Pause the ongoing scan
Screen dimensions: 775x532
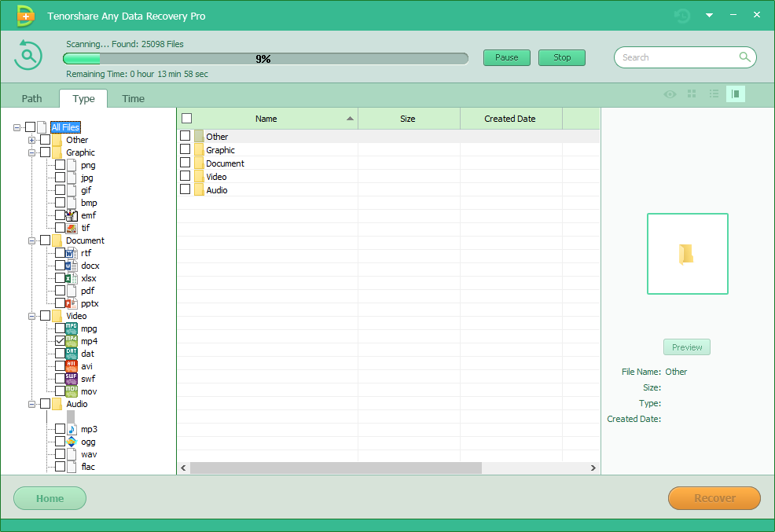coord(506,57)
